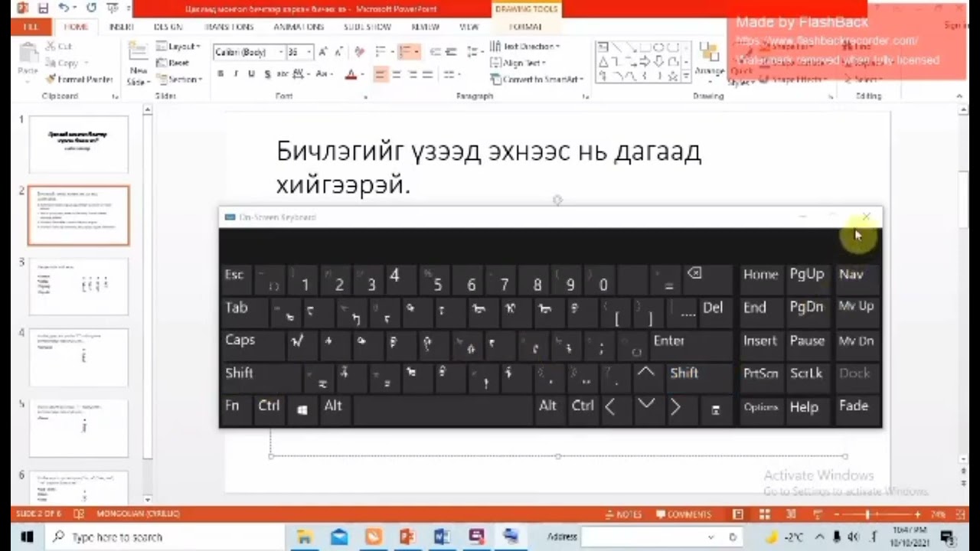Switch to Slide Sorter view icon
Image resolution: width=980 pixels, height=551 pixels.
[x=765, y=514]
